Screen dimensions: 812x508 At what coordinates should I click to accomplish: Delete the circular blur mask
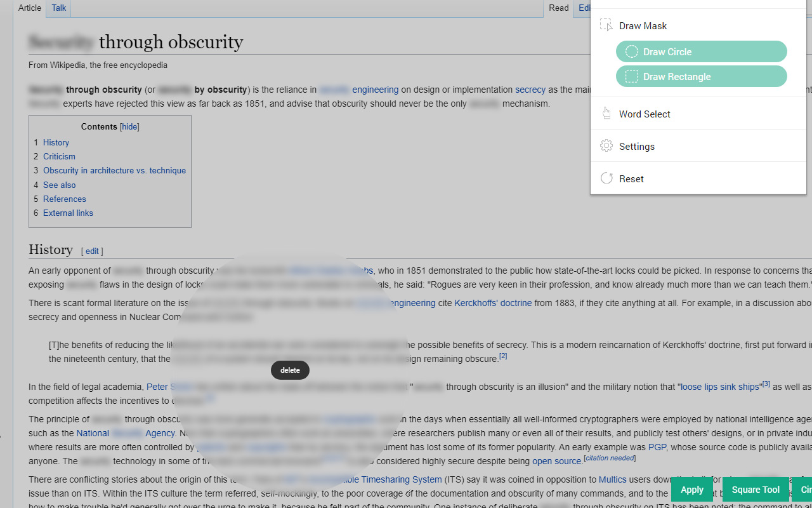(290, 370)
